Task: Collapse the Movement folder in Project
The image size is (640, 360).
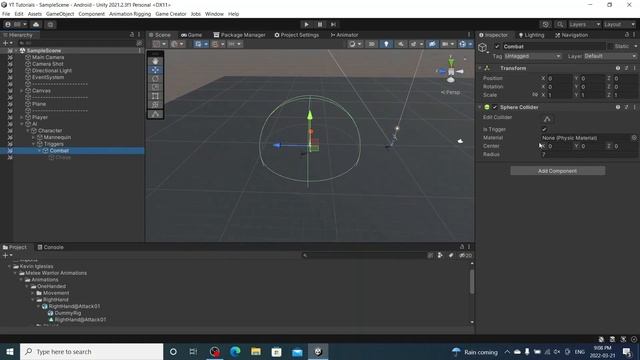Action: tap(33, 293)
